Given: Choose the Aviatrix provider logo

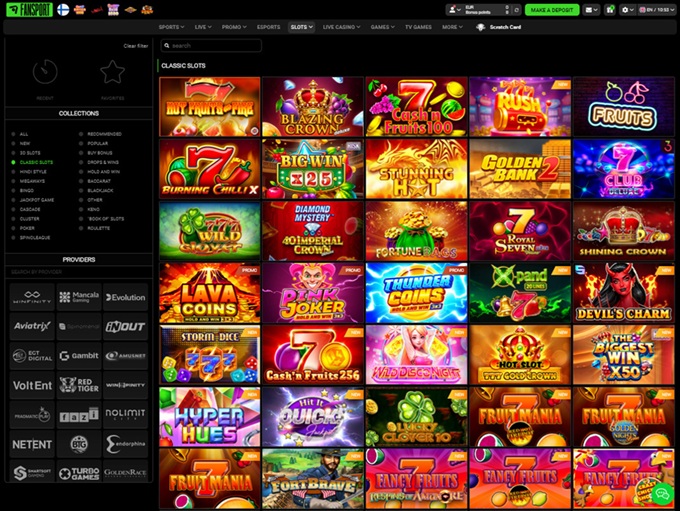Looking at the screenshot, I should click(32, 326).
